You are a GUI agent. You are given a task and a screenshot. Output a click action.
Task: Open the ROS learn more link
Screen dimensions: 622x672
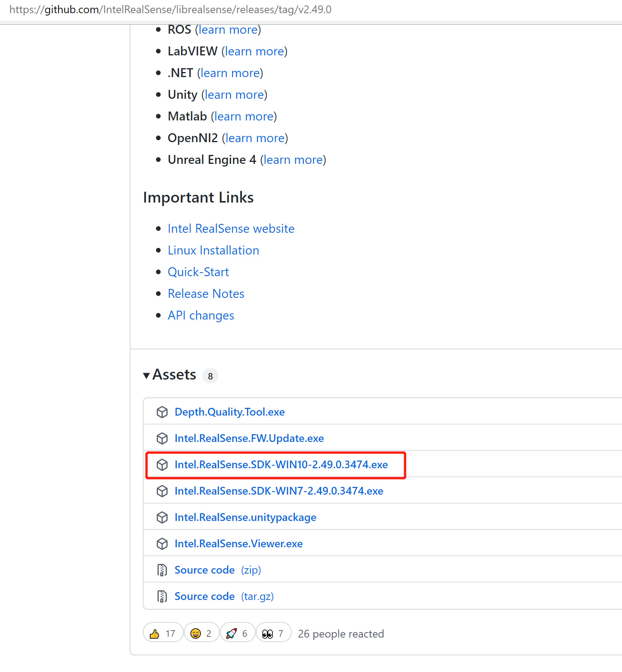click(x=228, y=30)
